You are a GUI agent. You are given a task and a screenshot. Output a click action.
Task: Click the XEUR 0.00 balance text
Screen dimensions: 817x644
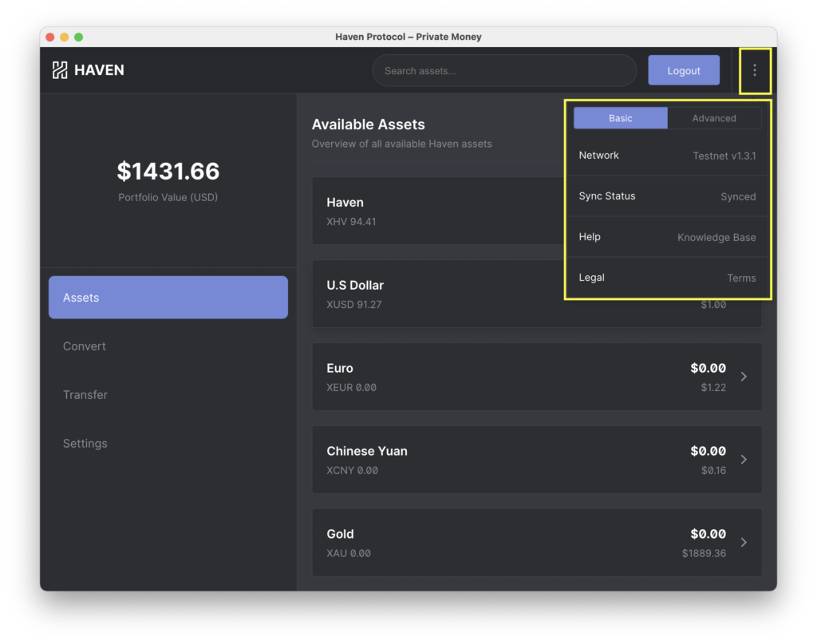point(351,388)
